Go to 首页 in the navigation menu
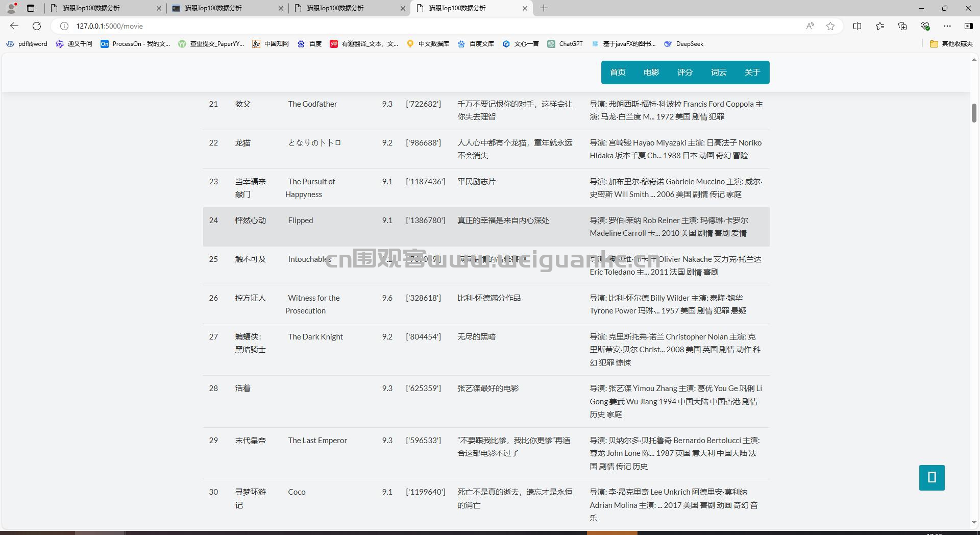This screenshot has width=980, height=535. tap(618, 72)
